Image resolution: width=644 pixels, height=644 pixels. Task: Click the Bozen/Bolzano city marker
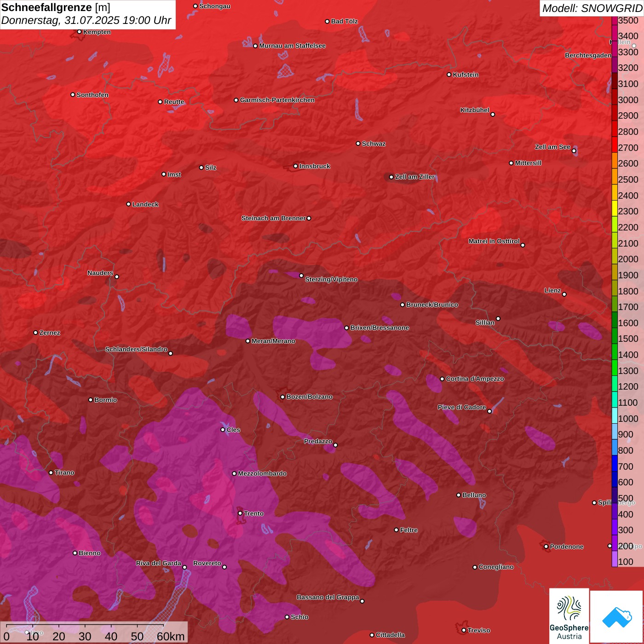(x=283, y=397)
